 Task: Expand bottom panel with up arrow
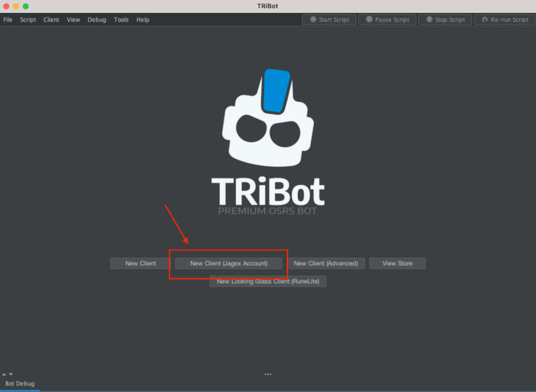click(x=4, y=374)
